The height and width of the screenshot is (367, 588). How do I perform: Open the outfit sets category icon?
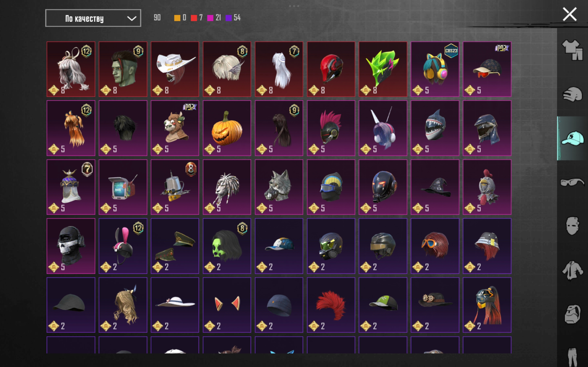point(572,50)
